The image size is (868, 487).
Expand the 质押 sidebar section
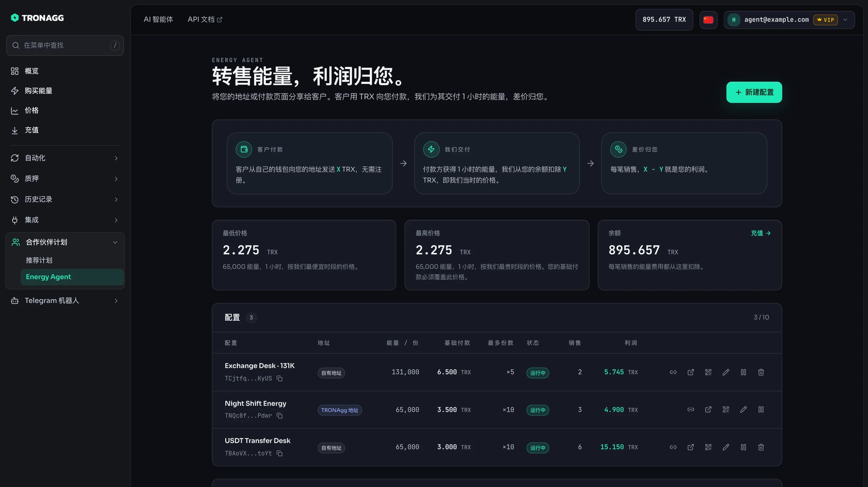click(65, 179)
